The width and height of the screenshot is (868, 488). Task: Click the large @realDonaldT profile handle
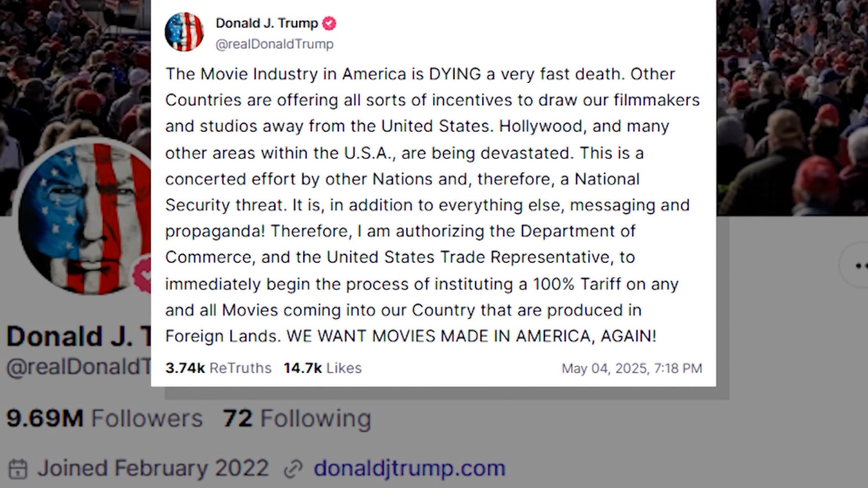pos(78,367)
